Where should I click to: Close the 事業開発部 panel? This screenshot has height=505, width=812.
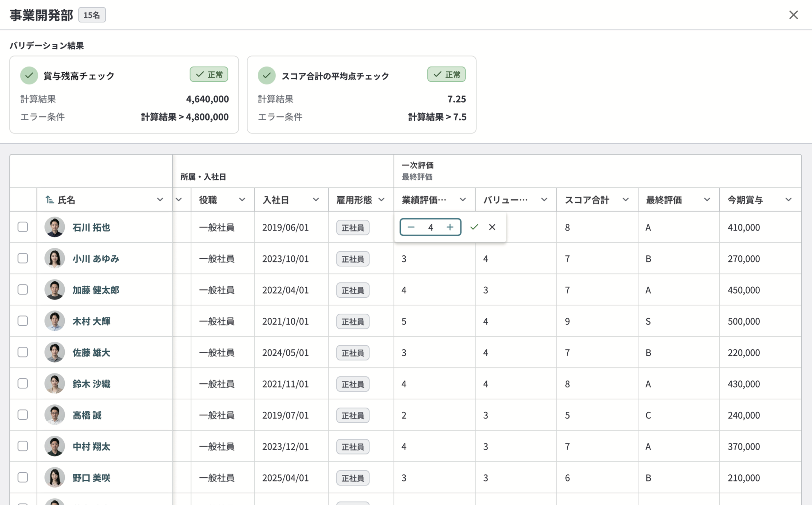(x=793, y=15)
